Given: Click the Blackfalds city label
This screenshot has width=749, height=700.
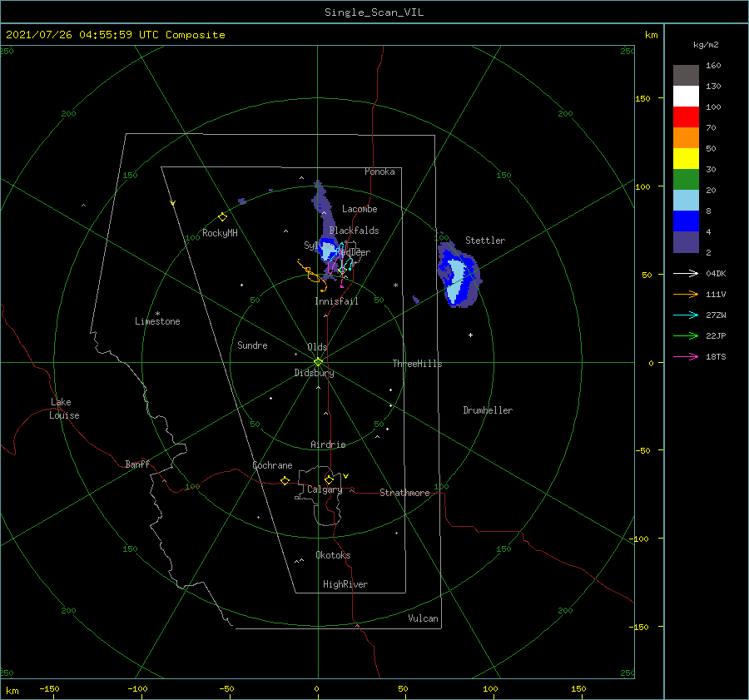Looking at the screenshot, I should (x=354, y=231).
